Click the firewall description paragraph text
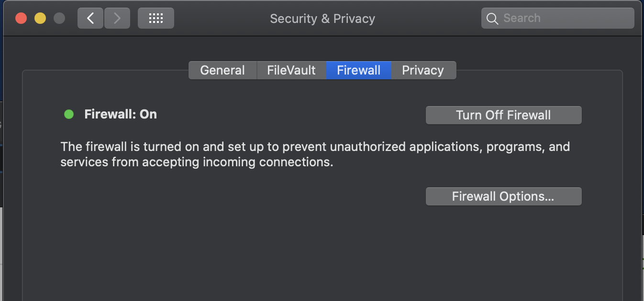This screenshot has width=644, height=301. [x=315, y=154]
